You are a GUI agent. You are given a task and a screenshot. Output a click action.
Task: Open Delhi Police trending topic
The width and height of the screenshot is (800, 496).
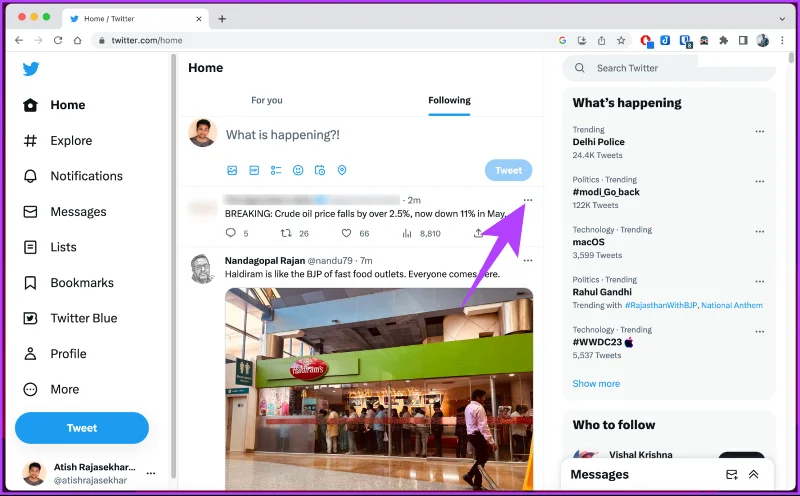(598, 142)
